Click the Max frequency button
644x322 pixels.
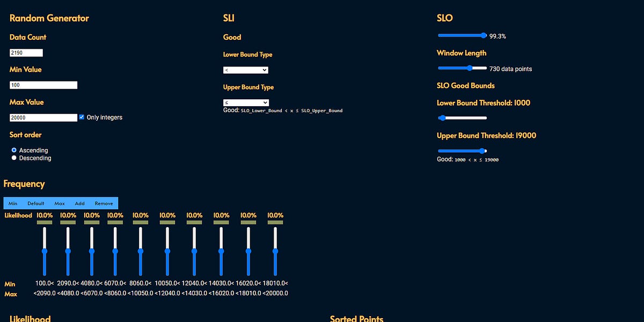pos(60,203)
